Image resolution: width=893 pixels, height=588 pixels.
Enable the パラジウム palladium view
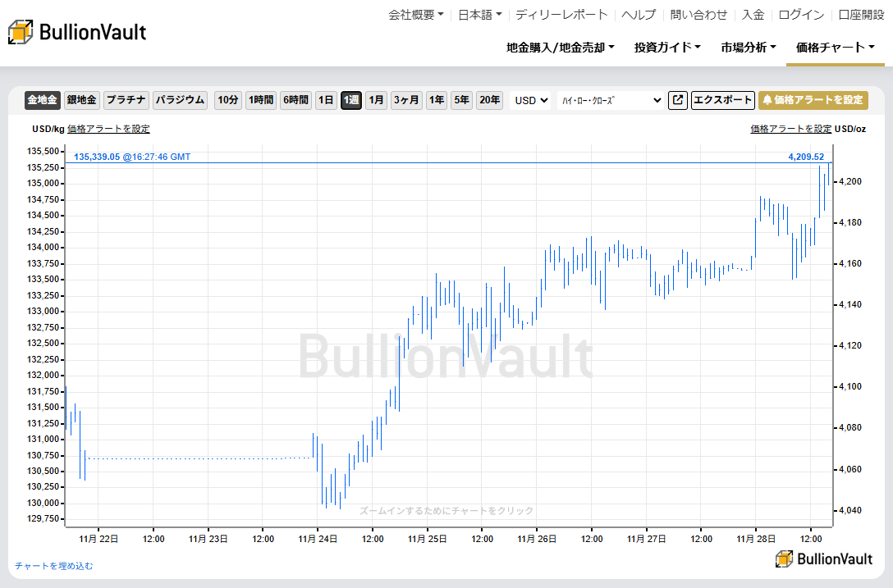pyautogui.click(x=180, y=100)
